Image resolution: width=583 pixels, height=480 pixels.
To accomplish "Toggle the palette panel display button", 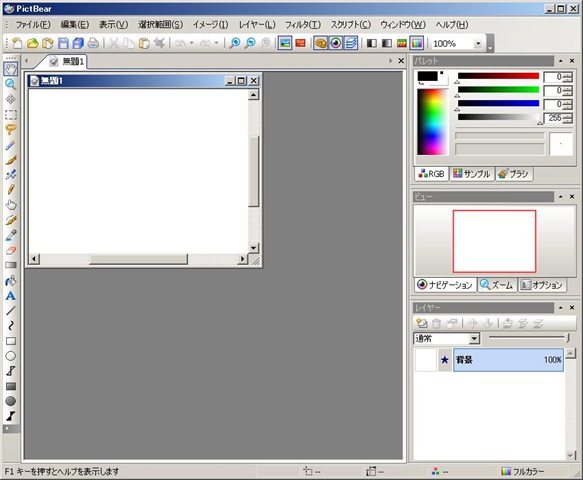I will pyautogui.click(x=320, y=44).
